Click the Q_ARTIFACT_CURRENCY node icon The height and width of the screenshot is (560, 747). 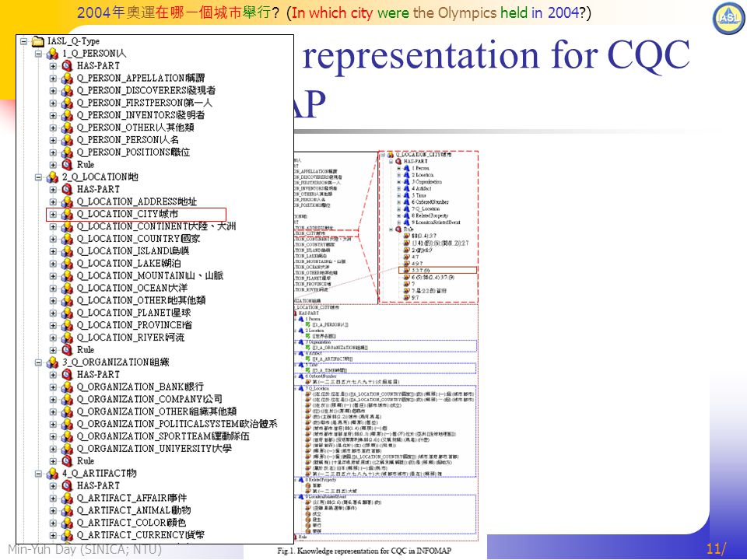click(67, 536)
